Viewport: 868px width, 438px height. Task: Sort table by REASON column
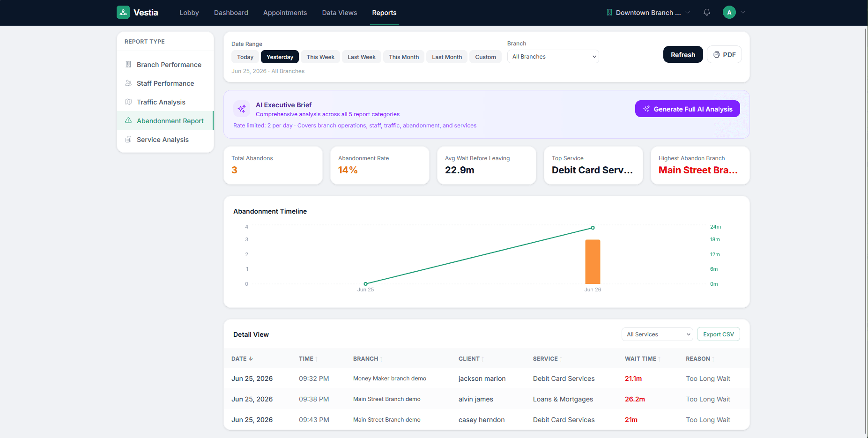click(x=700, y=359)
